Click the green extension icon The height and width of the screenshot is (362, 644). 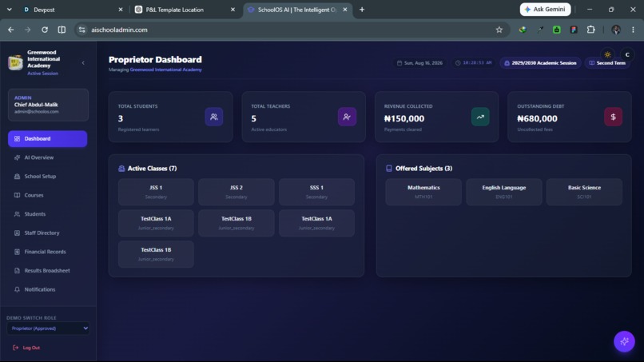557,30
